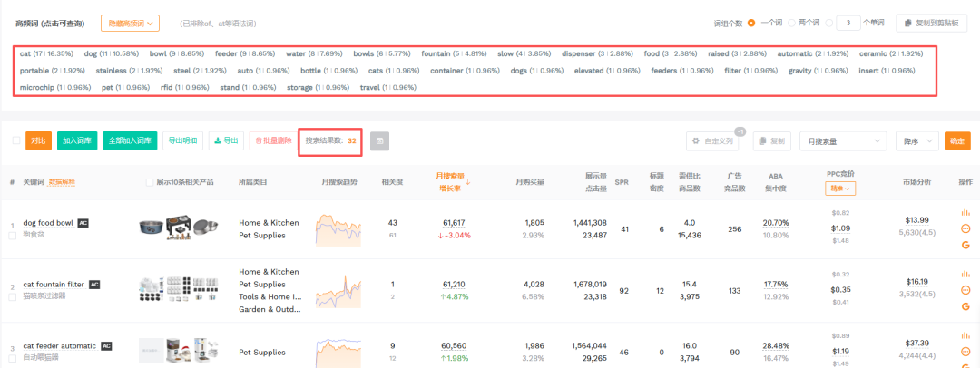Click high-frequency word 'cat (17 | 16.35%)'
980x368 pixels.
tap(46, 53)
